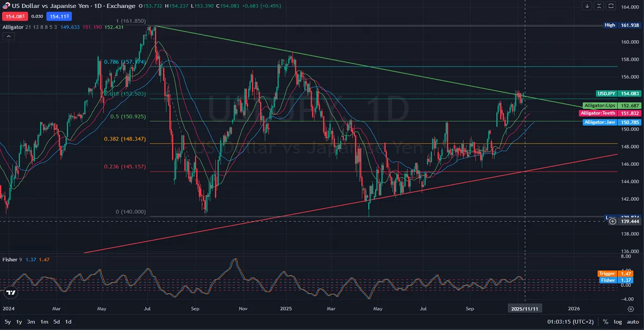Enable the 'log' scale option

(617, 322)
